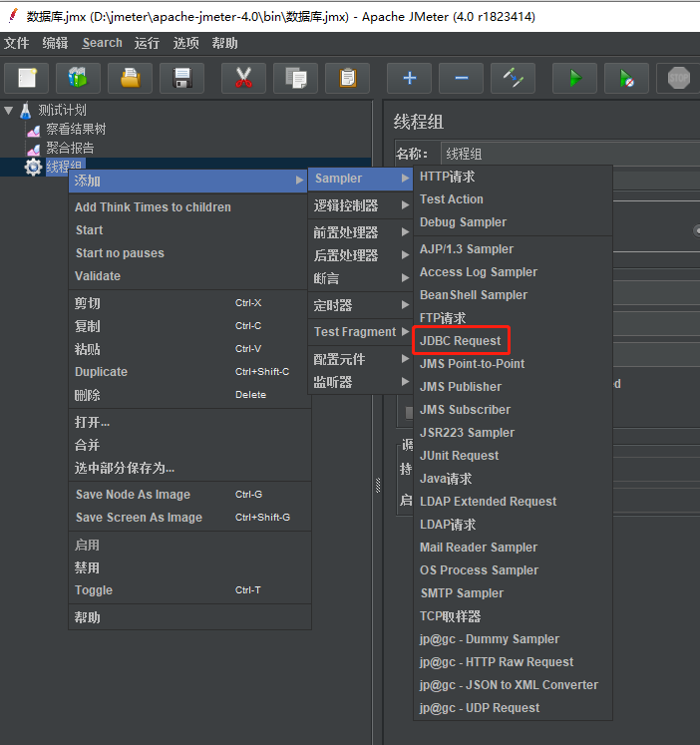Screen dimensions: 700x745
Task: Open the 编辑 menu
Action: point(55,43)
